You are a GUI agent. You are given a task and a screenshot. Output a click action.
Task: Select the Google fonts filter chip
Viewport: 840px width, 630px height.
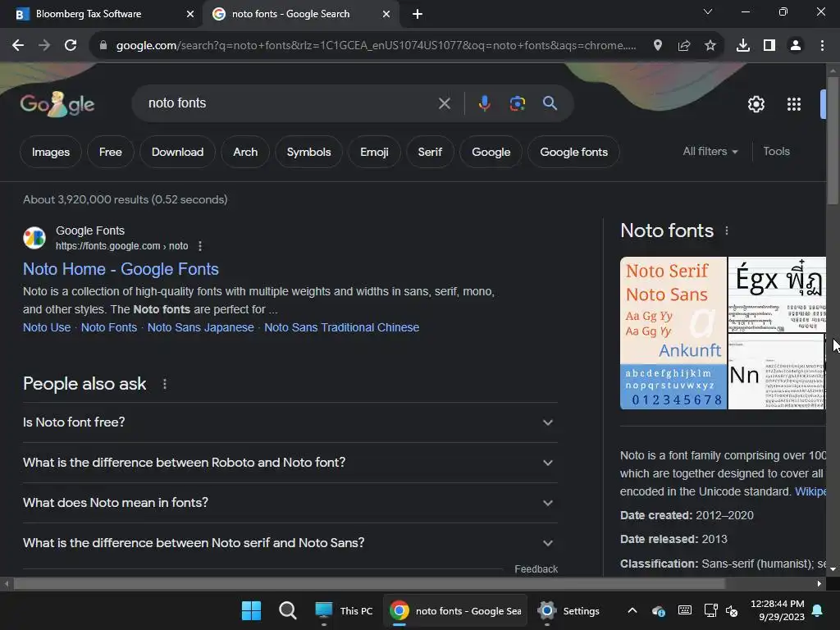pyautogui.click(x=573, y=152)
